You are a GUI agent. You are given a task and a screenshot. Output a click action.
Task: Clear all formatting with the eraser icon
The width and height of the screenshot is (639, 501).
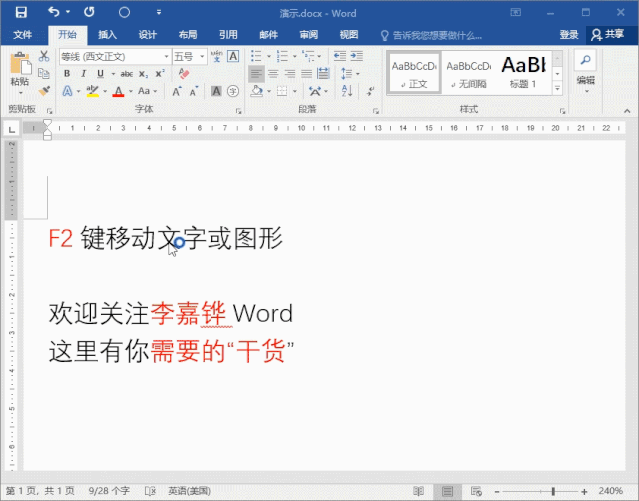click(x=184, y=74)
